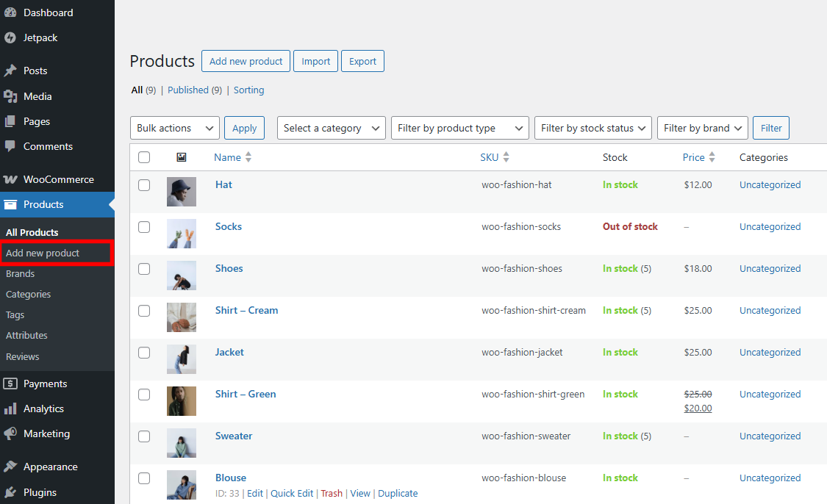The height and width of the screenshot is (504, 827).
Task: Check the select-all products checkbox
Action: (144, 157)
